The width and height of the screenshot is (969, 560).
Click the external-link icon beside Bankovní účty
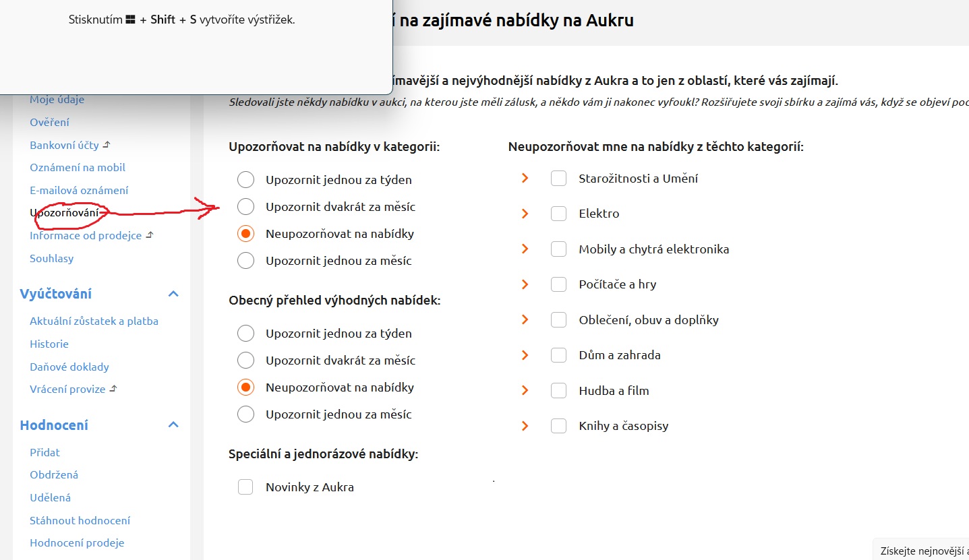point(106,145)
